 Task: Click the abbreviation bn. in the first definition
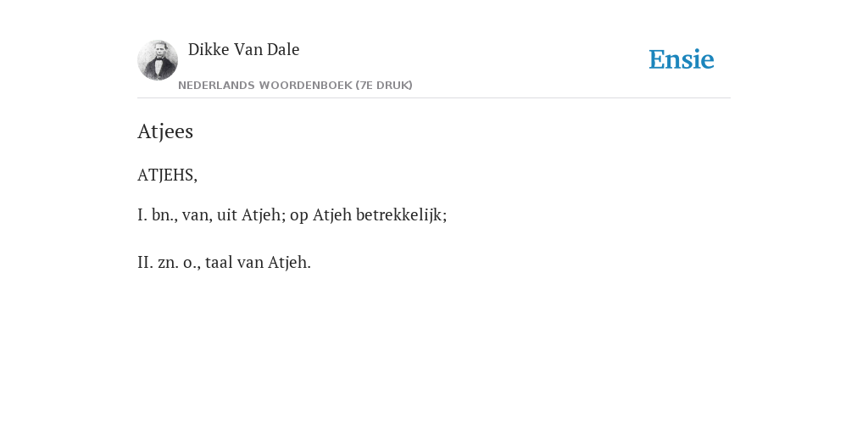pyautogui.click(x=164, y=214)
